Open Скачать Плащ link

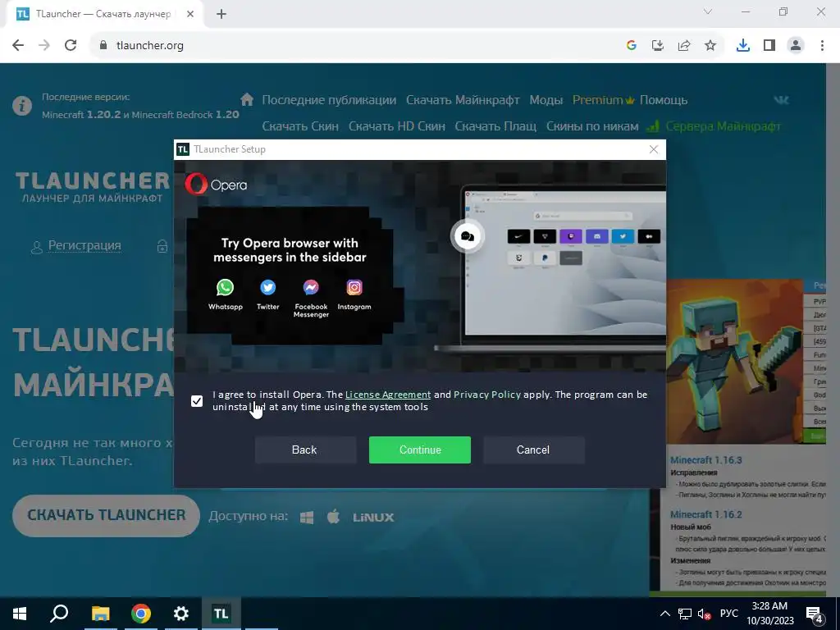[495, 126]
